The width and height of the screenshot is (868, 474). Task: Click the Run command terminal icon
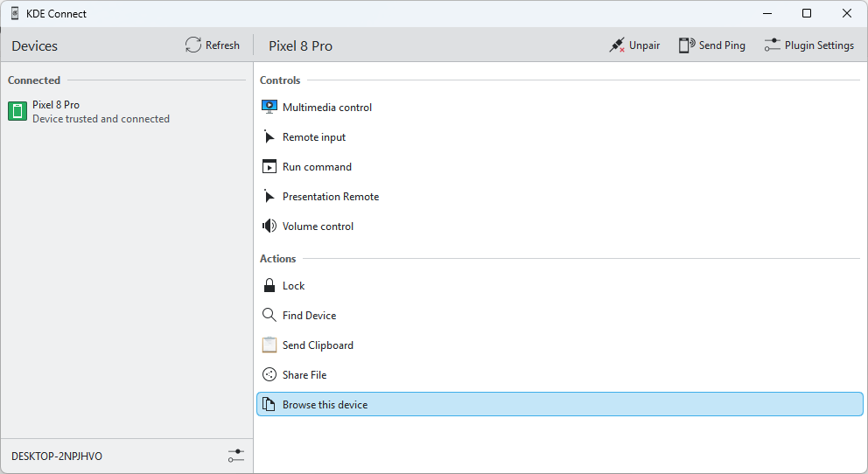pos(269,167)
